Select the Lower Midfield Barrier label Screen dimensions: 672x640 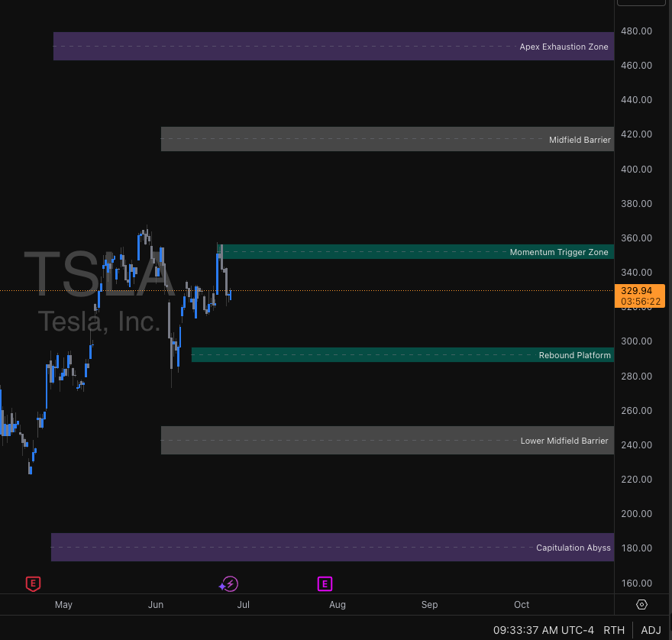[x=564, y=441]
